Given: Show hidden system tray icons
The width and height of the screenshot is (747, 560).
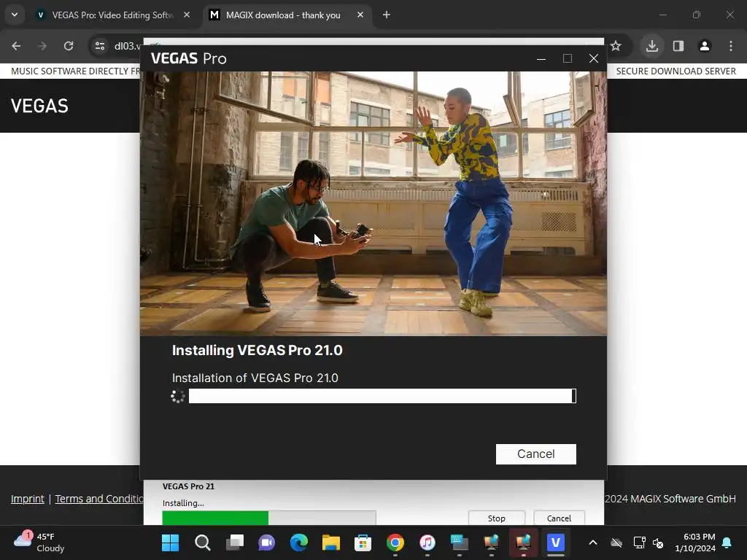Looking at the screenshot, I should pos(593,542).
